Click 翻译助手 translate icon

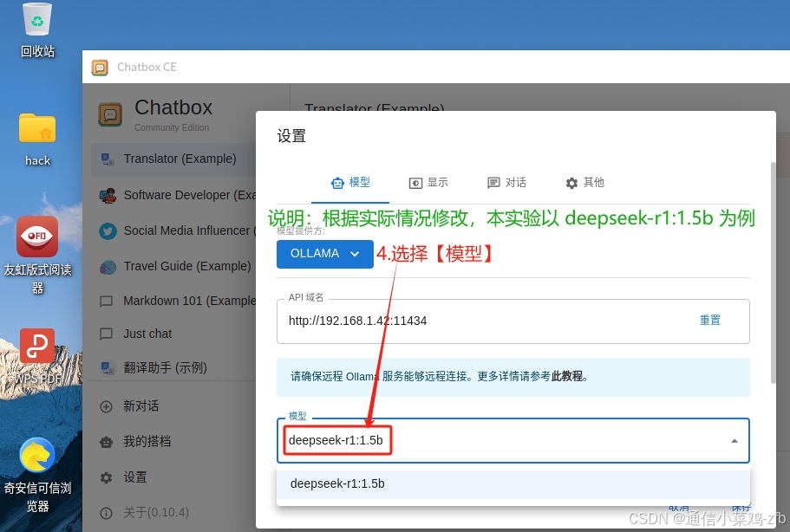[108, 368]
